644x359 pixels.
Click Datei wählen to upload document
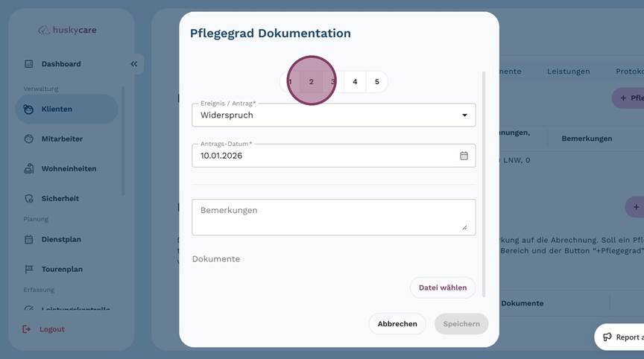tap(442, 287)
